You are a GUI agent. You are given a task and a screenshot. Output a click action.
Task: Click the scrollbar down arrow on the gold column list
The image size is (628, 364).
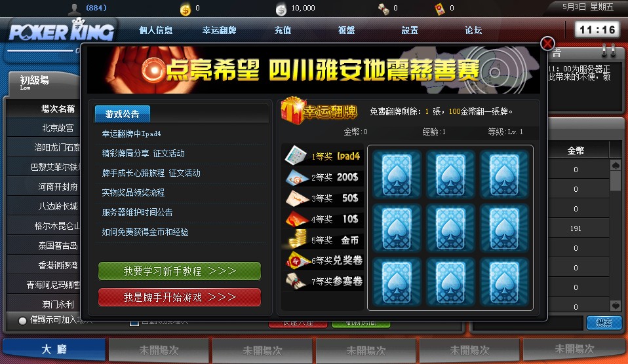point(616,306)
